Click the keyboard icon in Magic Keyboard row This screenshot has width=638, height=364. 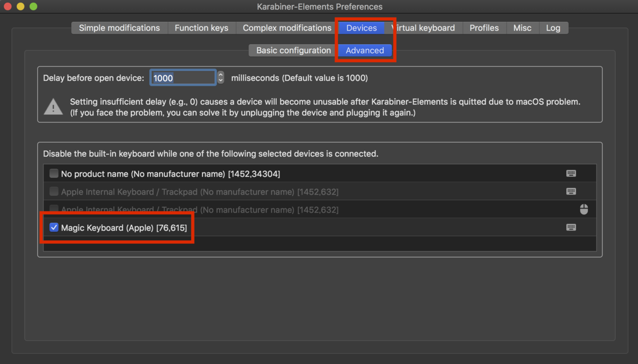point(571,227)
